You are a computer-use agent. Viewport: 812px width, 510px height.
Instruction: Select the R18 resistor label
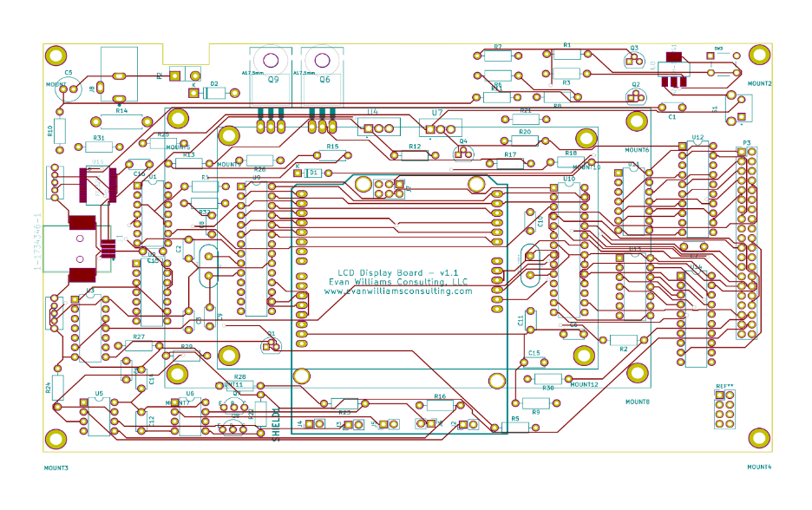[571, 154]
